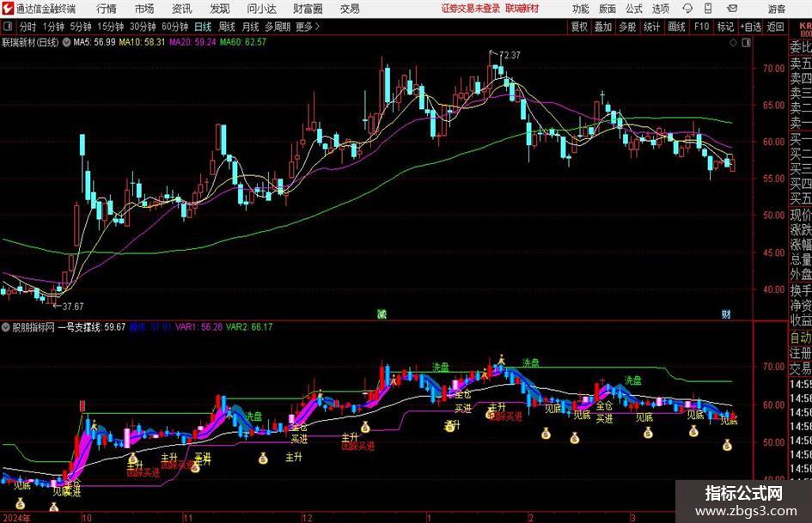
Task: Click the 多股 toolbar button
Action: click(627, 27)
